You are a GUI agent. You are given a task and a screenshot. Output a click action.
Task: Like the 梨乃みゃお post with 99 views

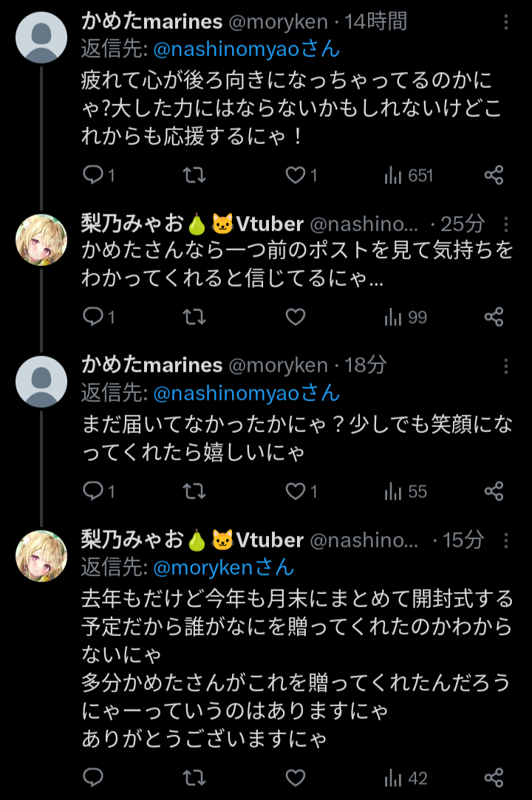[295, 318]
